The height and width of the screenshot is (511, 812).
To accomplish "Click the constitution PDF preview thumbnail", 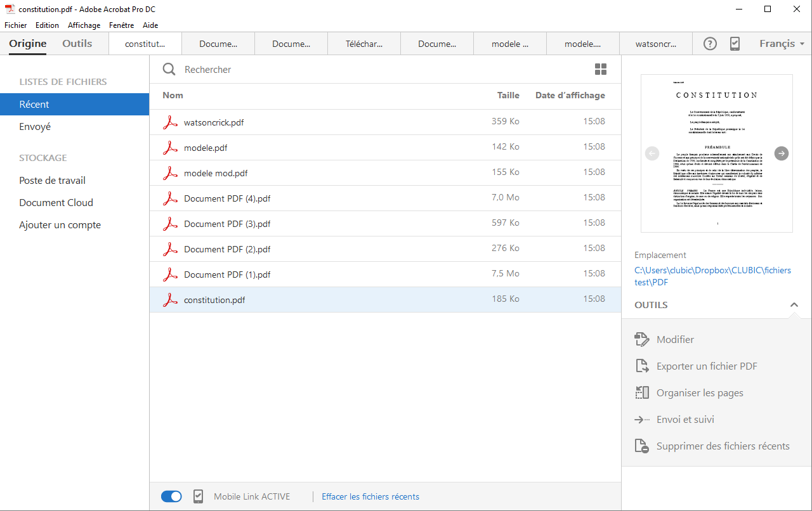I will click(x=716, y=153).
